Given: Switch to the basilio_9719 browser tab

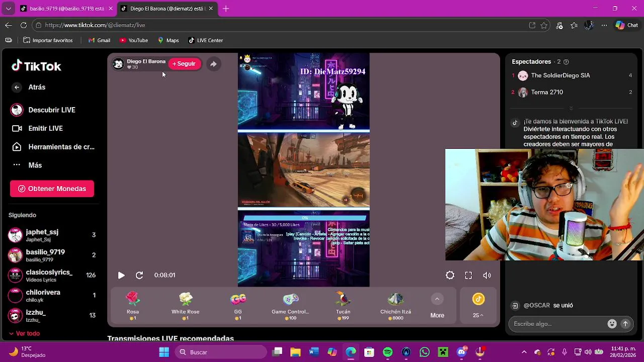Looking at the screenshot, I should coord(66,9).
